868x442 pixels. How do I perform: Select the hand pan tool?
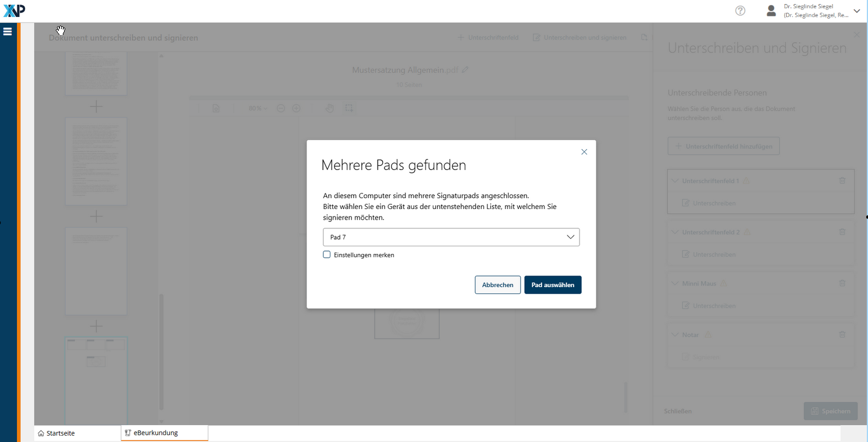click(329, 108)
